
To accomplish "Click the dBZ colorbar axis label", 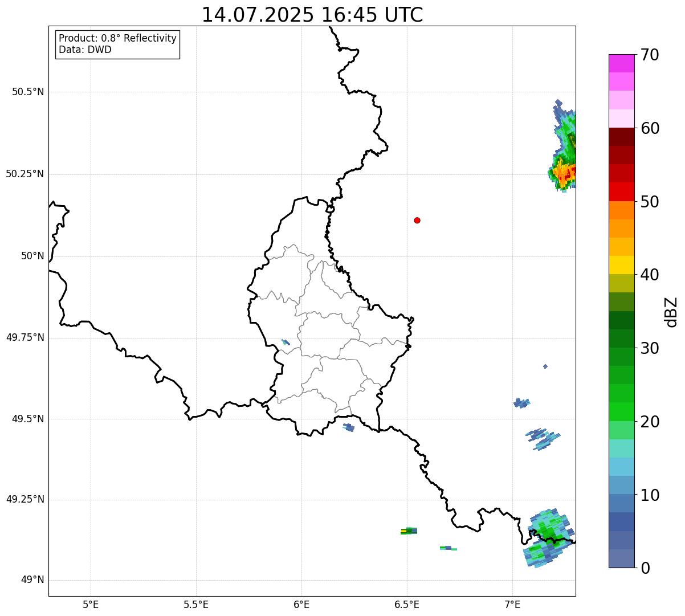I will [671, 312].
